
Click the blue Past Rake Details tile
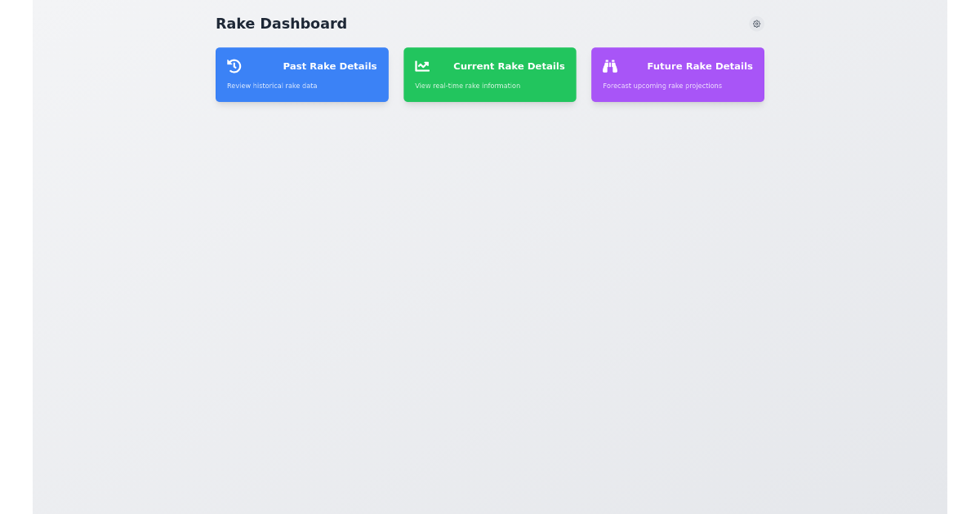[x=302, y=74]
